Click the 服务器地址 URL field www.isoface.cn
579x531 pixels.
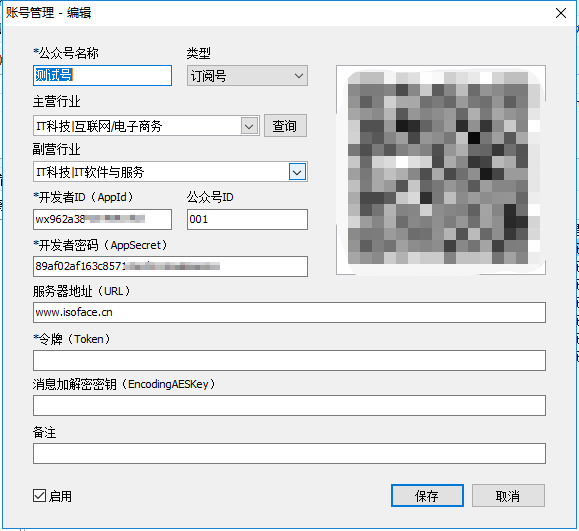point(289,312)
